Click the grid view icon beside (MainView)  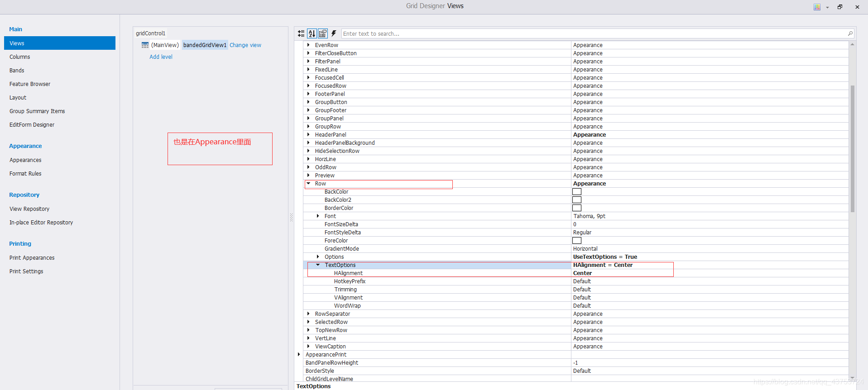(x=145, y=45)
